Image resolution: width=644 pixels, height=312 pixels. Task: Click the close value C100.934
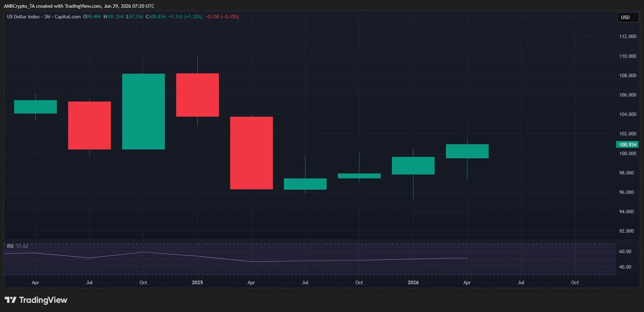[156, 17]
